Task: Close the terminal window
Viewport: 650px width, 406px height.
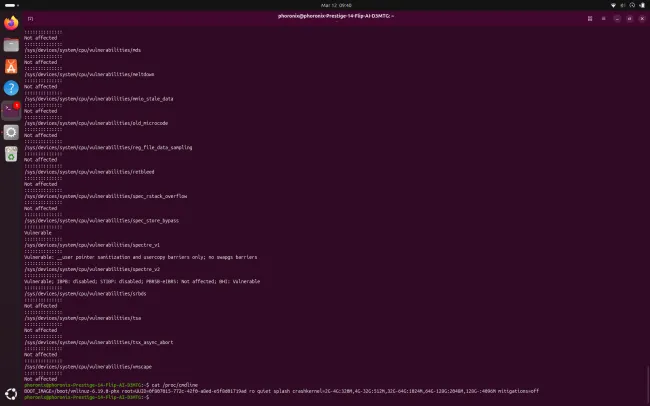Action: tap(642, 19)
